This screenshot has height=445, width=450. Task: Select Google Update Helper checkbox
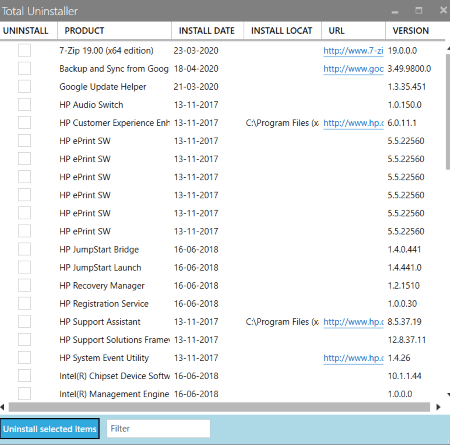[x=24, y=86]
